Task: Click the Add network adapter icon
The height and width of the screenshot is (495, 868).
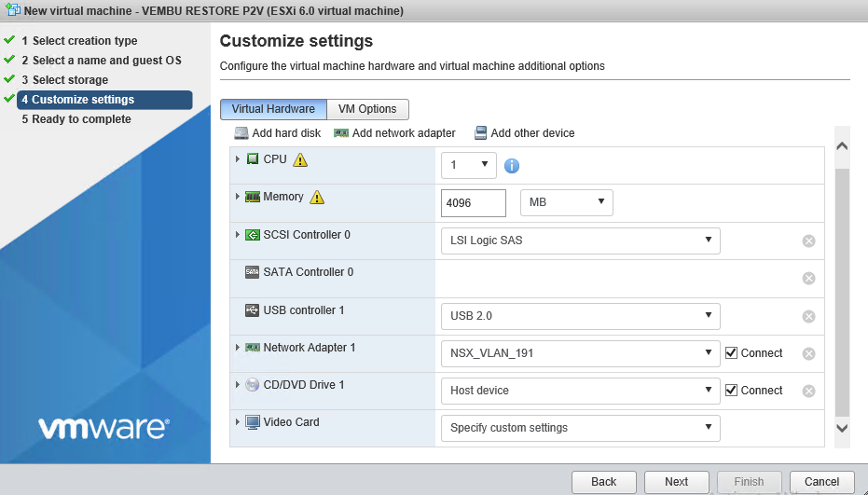Action: coord(341,133)
